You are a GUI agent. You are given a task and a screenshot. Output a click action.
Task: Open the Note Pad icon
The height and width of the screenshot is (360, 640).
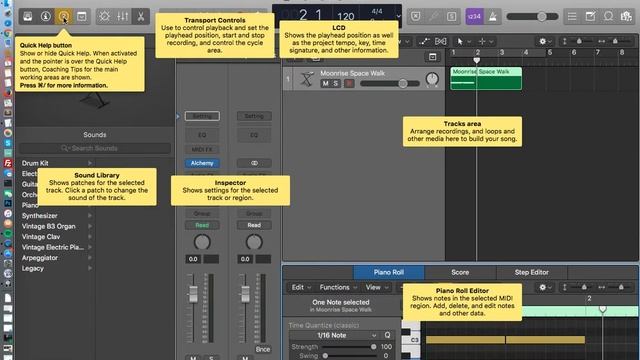click(590, 16)
